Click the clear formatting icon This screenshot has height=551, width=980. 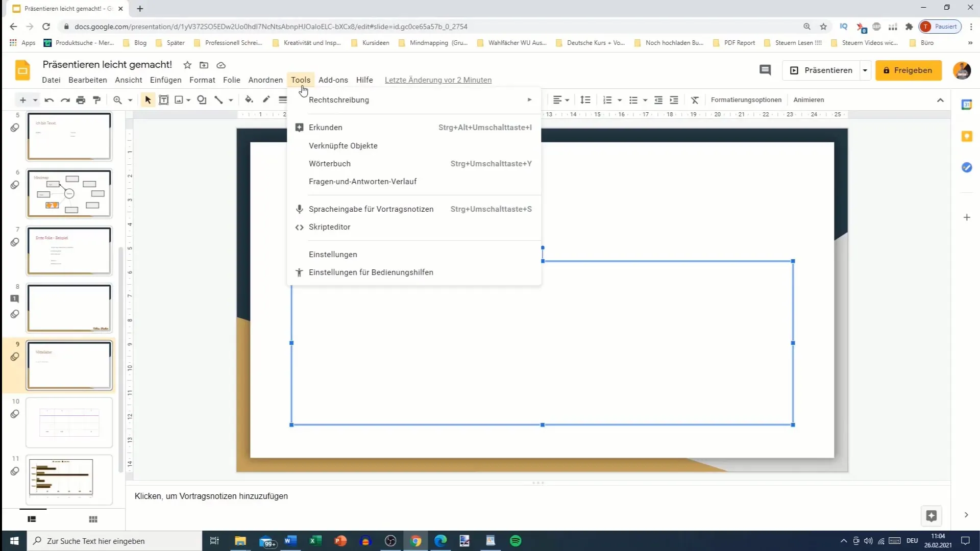tap(695, 100)
